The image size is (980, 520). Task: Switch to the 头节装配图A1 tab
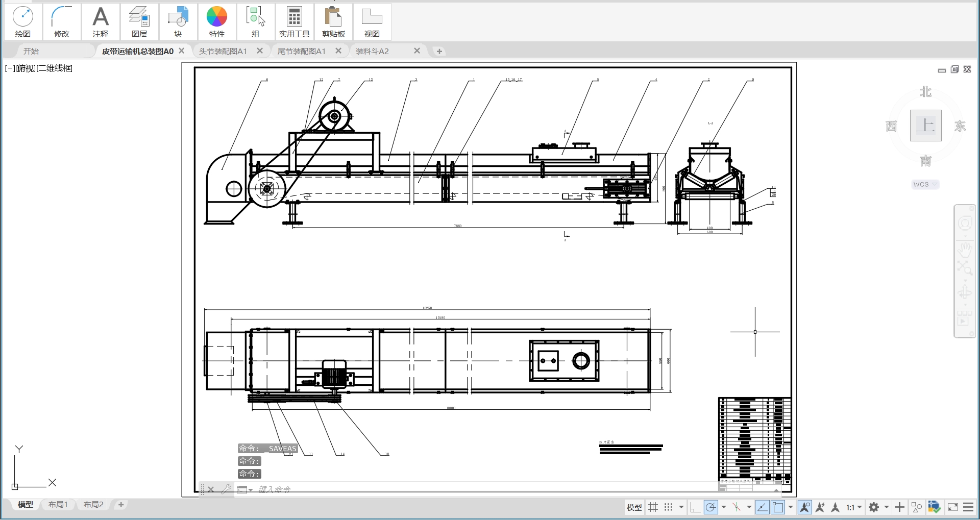click(x=223, y=51)
